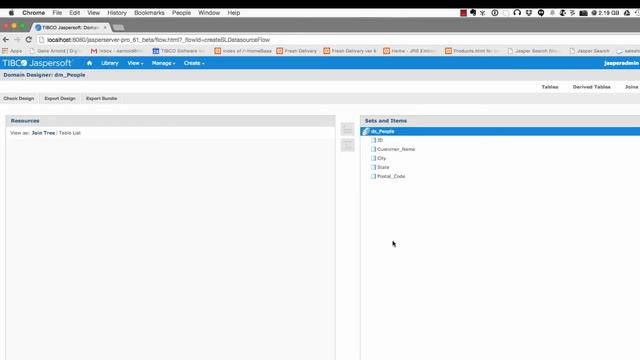This screenshot has height=360, width=640.
Task: Open the Apple menu
Action: click(x=11, y=13)
